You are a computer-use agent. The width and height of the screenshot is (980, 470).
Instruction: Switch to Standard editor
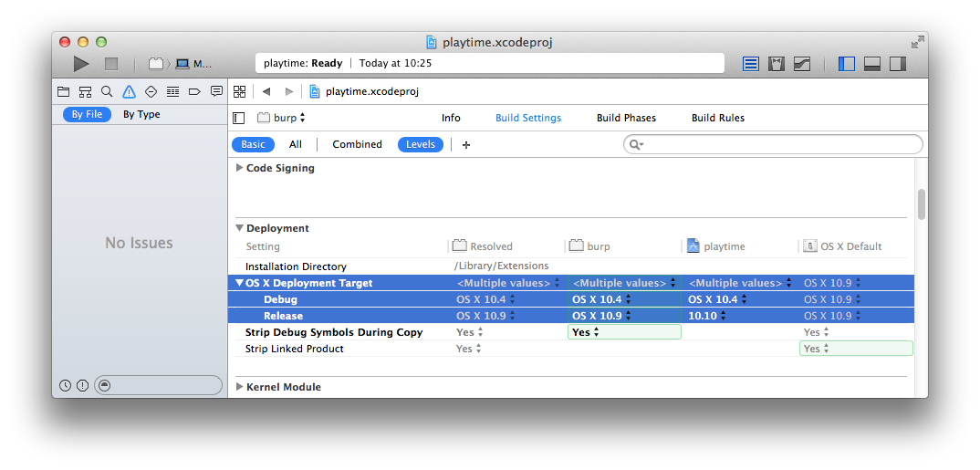[x=751, y=64]
